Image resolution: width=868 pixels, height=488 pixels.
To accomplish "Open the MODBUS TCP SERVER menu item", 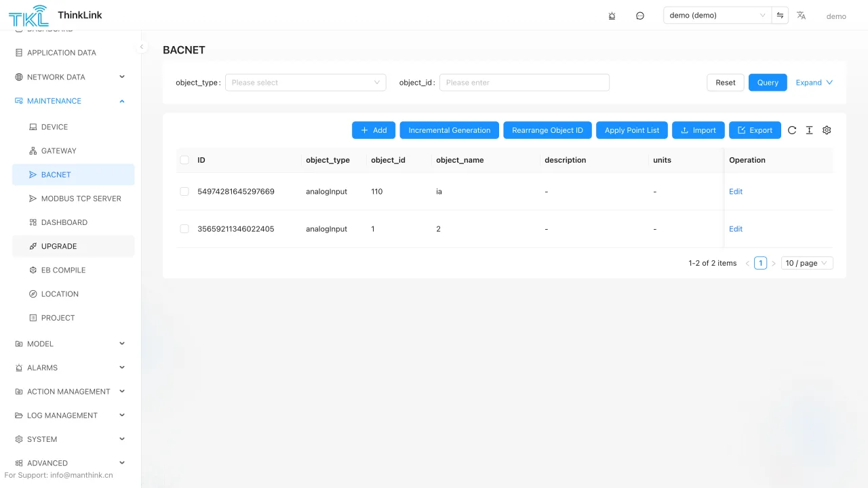I will point(73,199).
